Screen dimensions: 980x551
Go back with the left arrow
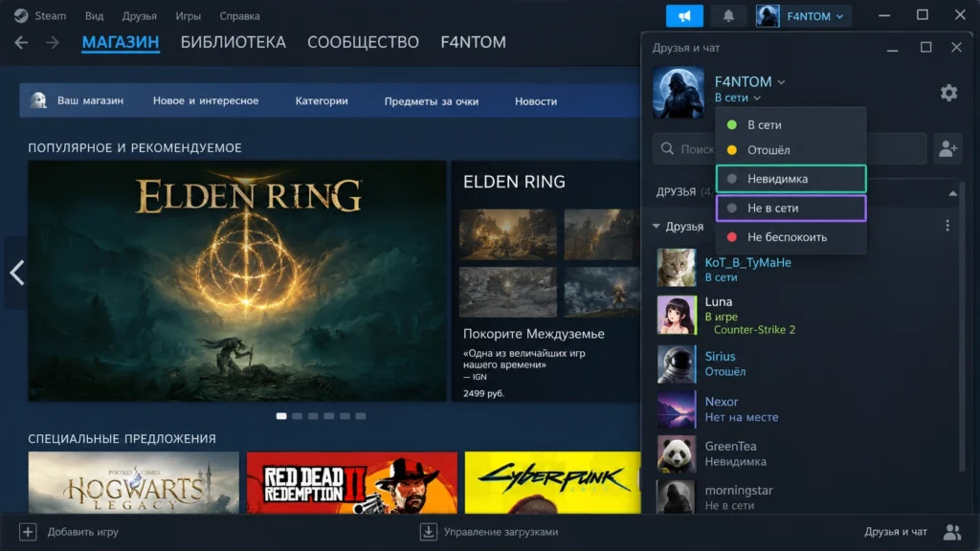[x=21, y=42]
